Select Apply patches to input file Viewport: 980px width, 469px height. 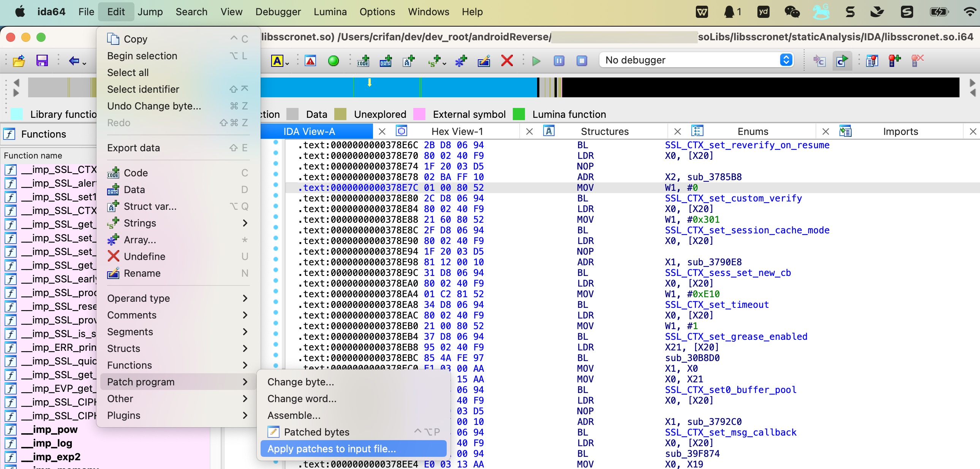pos(353,449)
